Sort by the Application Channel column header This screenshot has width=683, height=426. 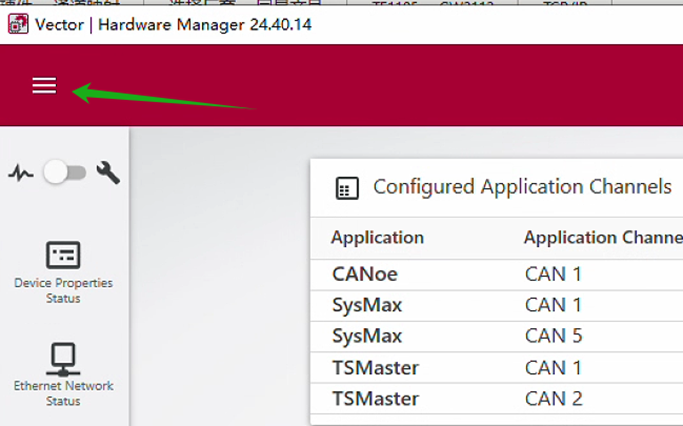click(602, 238)
